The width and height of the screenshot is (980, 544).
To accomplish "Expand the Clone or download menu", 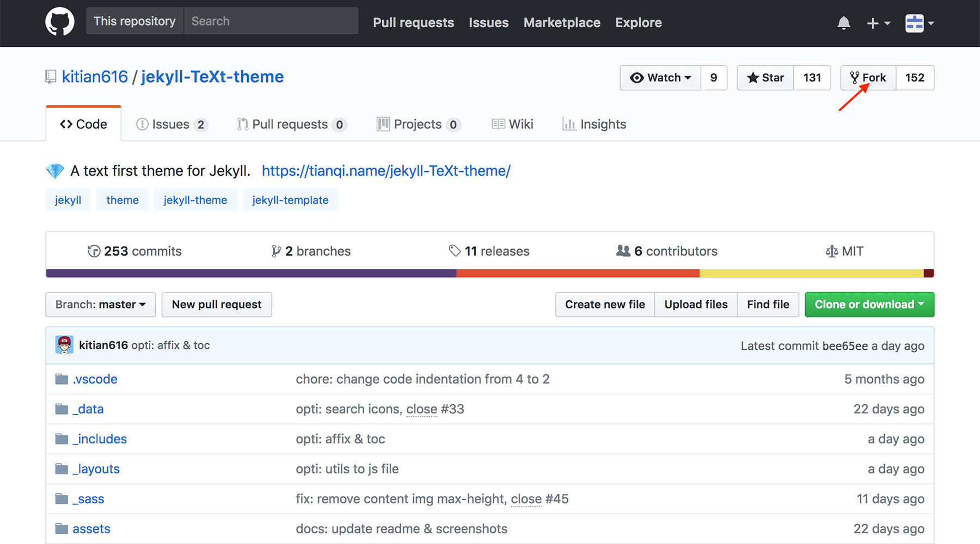I will 869,305.
